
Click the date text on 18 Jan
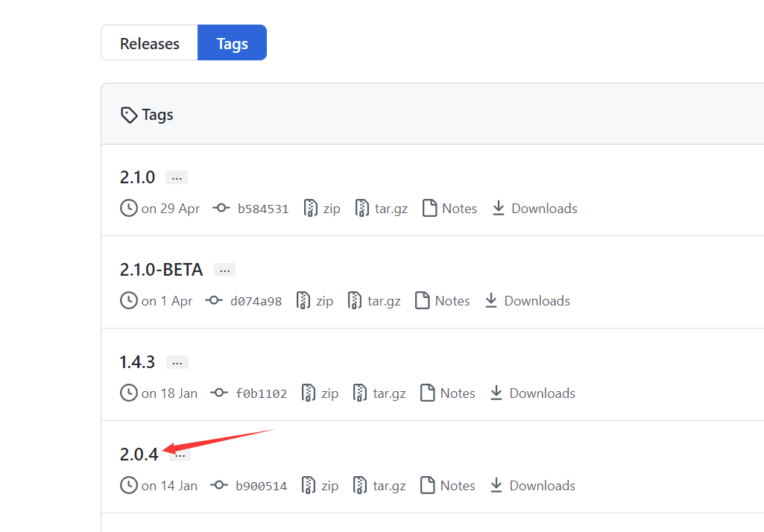point(169,393)
